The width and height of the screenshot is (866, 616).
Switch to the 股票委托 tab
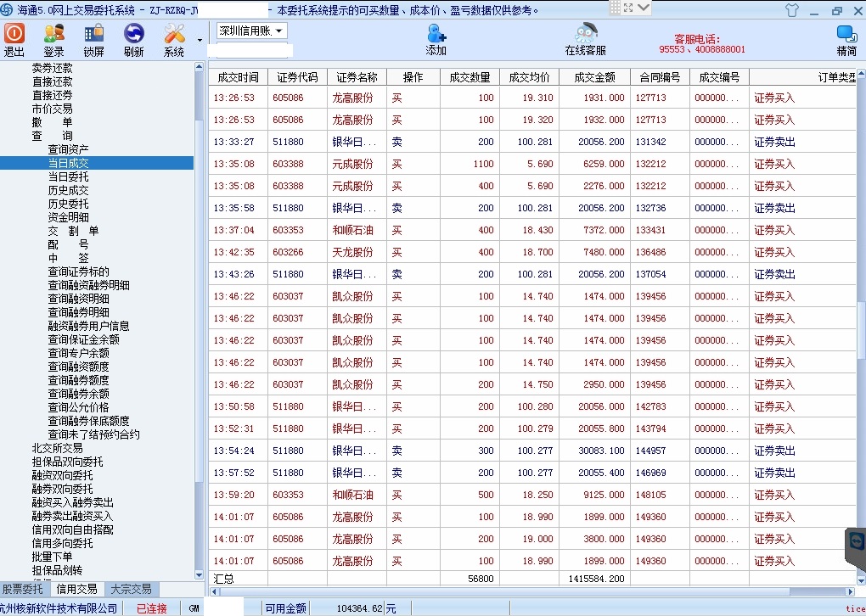[x=23, y=589]
